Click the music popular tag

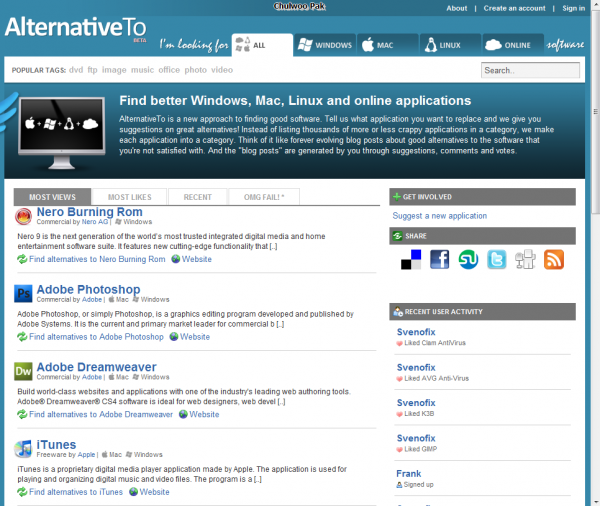coord(142,70)
